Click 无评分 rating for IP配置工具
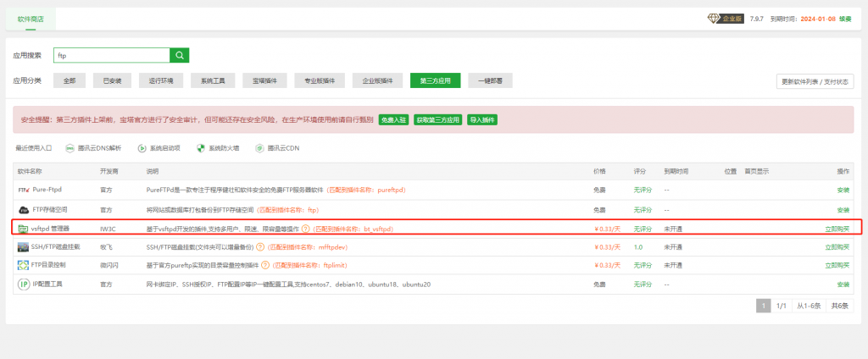This screenshot has width=868, height=359. (x=643, y=284)
